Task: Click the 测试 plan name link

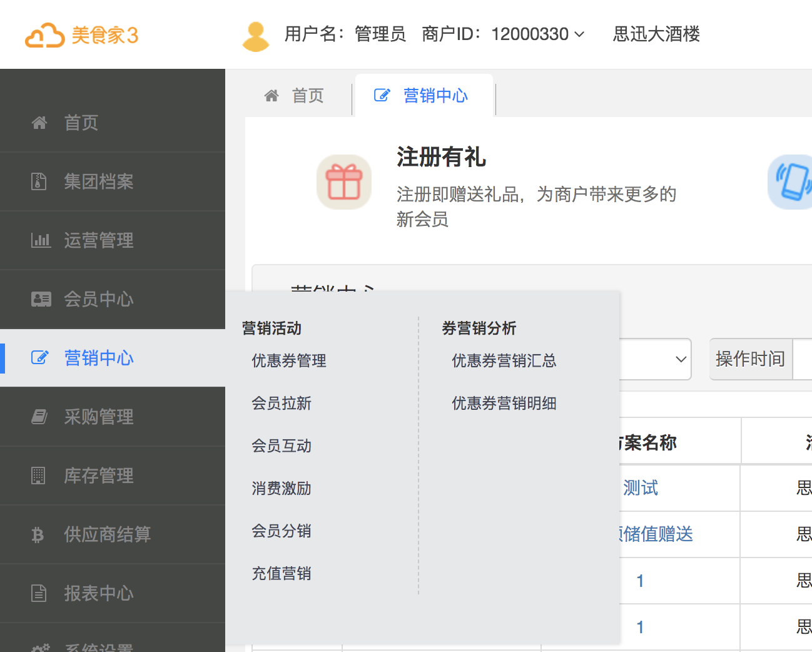Action: point(641,488)
